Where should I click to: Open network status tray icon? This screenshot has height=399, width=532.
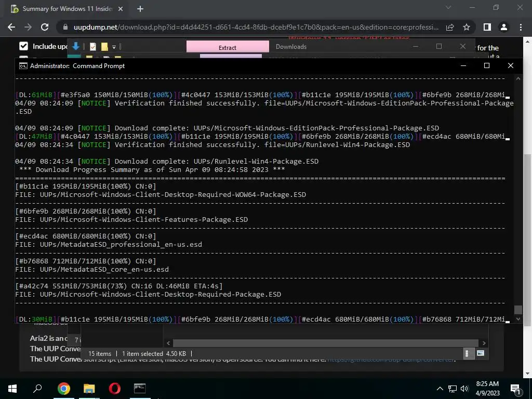pyautogui.click(x=453, y=389)
